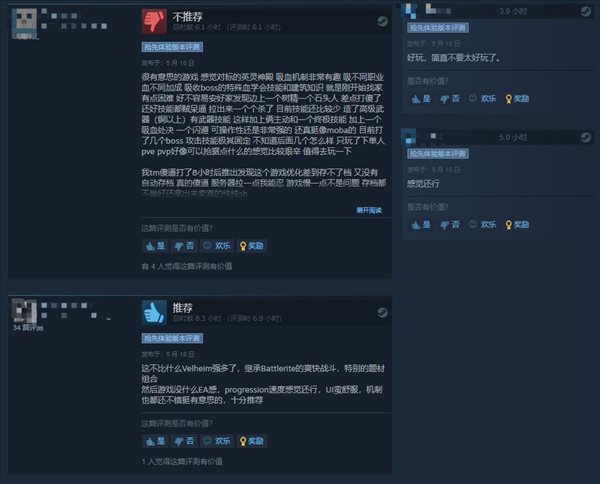The width and height of the screenshot is (600, 484).
Task: Give 奖励 award to the 推荐 review
Action: pos(251,441)
